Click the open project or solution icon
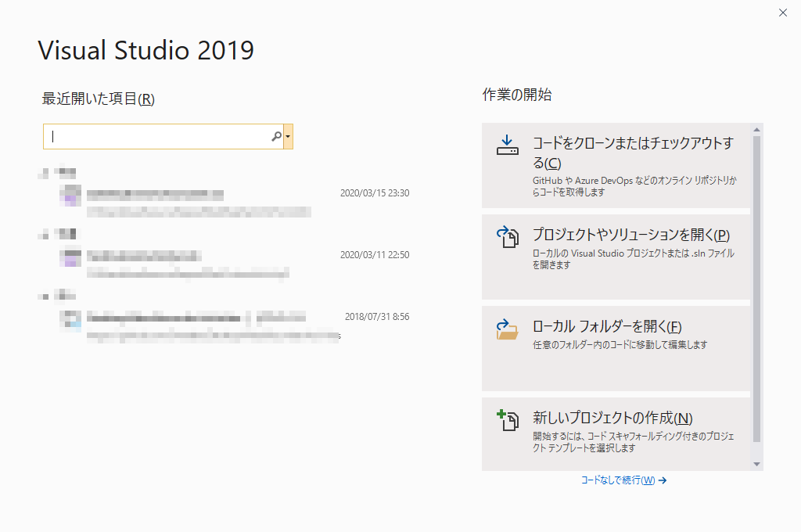 coord(508,236)
